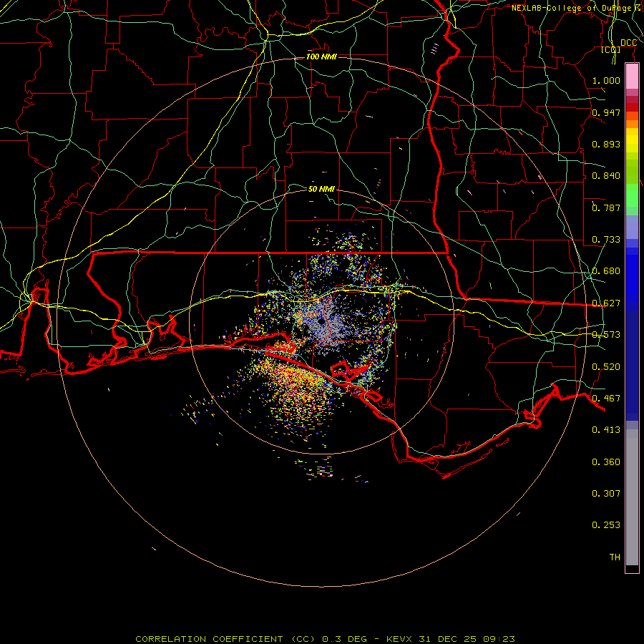Click the 0.520 scale value
The width and height of the screenshot is (644, 644).
pyautogui.click(x=606, y=367)
